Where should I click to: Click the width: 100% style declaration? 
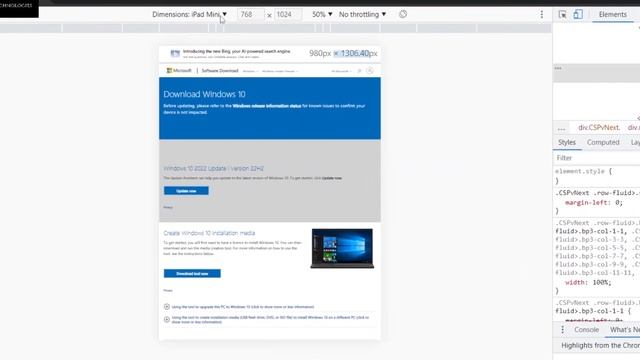click(x=588, y=282)
